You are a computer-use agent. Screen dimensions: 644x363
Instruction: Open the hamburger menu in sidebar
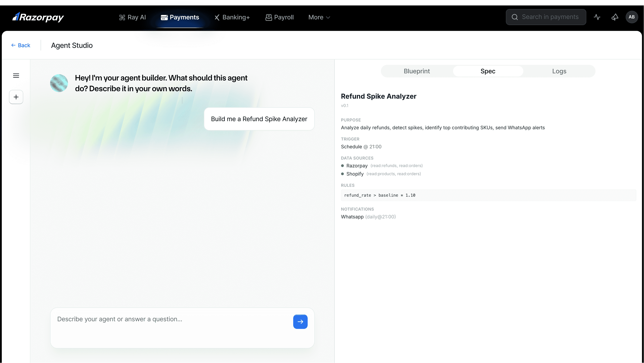tap(16, 76)
